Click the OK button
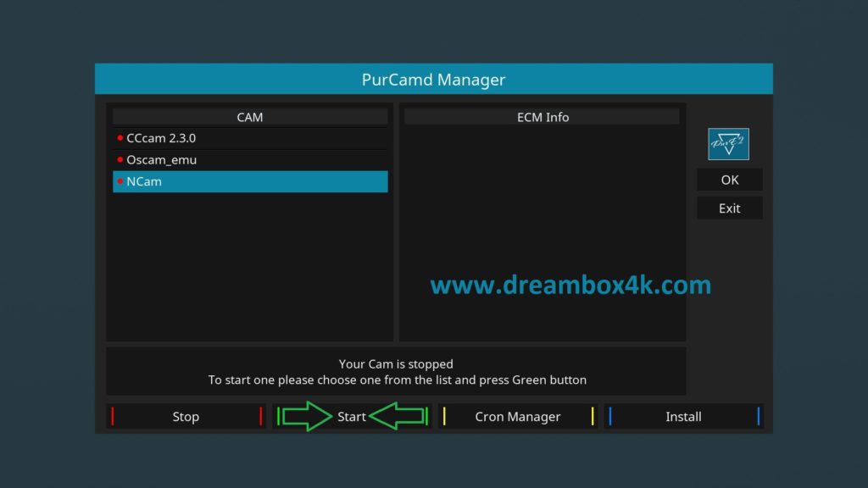The width and height of the screenshot is (868, 488). pos(730,180)
